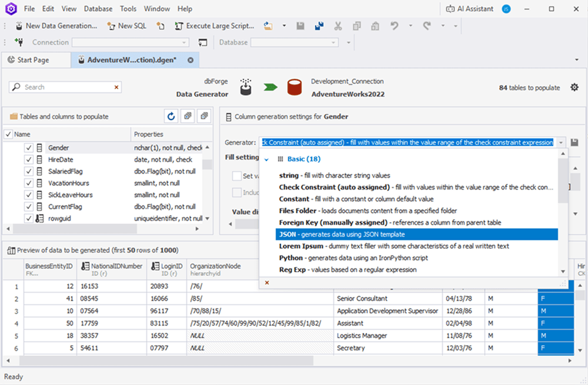Click the generator list vertical scrollbar
The image size is (588, 385).
click(x=563, y=181)
